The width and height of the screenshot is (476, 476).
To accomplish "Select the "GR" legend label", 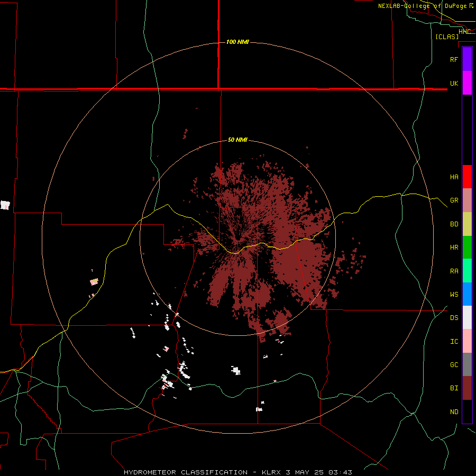I will [454, 200].
